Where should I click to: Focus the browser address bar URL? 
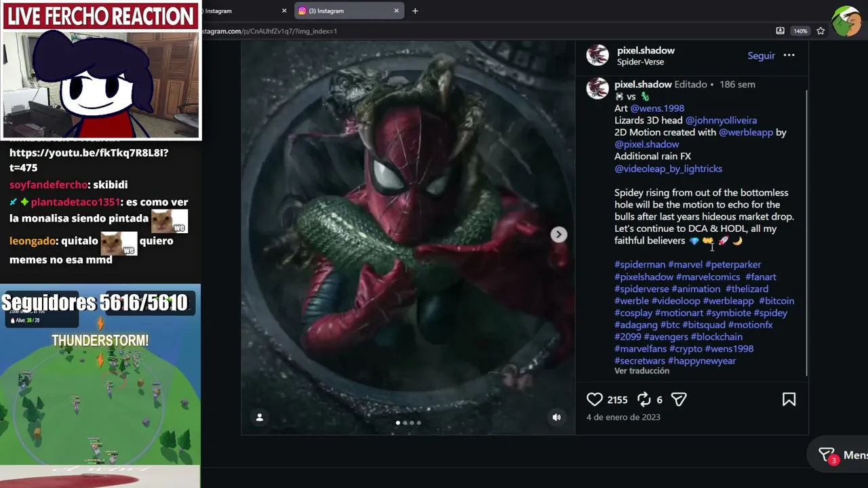pyautogui.click(x=269, y=31)
